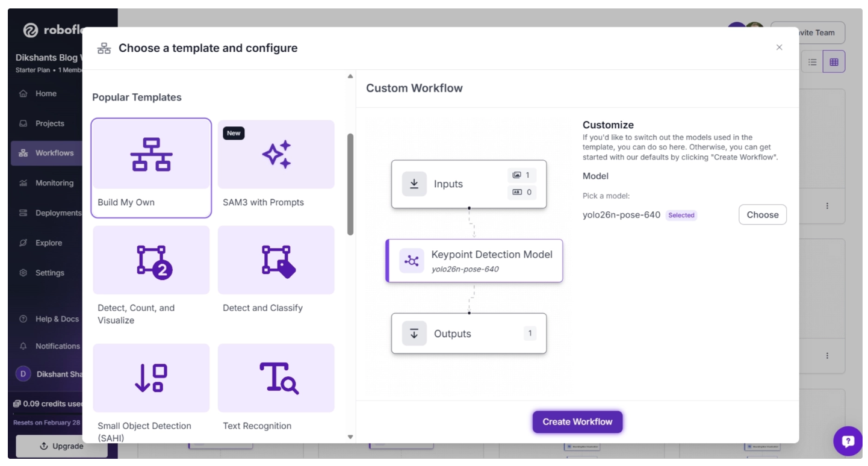Switch to grid view toggle
This screenshot has height=466, width=868.
[x=834, y=62]
